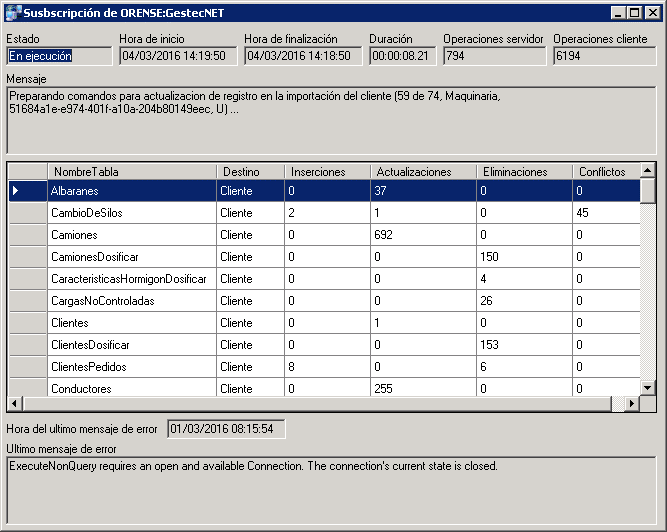
Task: Click the Duración field
Action: pyautogui.click(x=402, y=56)
